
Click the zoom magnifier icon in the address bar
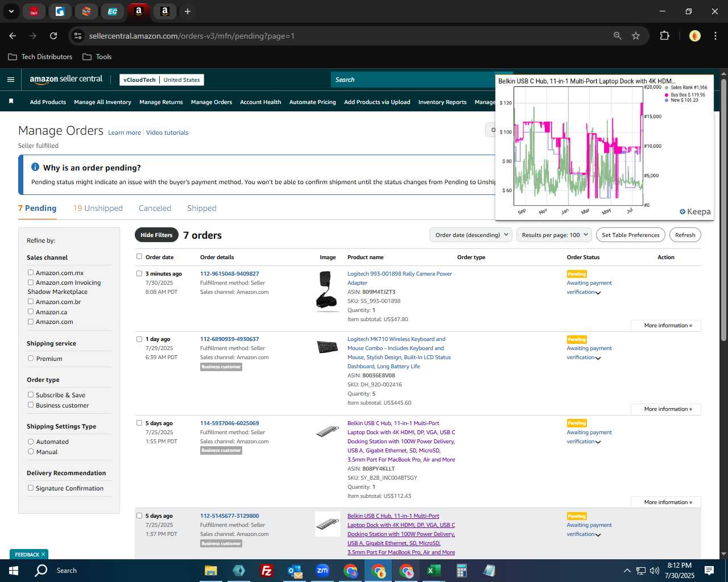pos(618,36)
